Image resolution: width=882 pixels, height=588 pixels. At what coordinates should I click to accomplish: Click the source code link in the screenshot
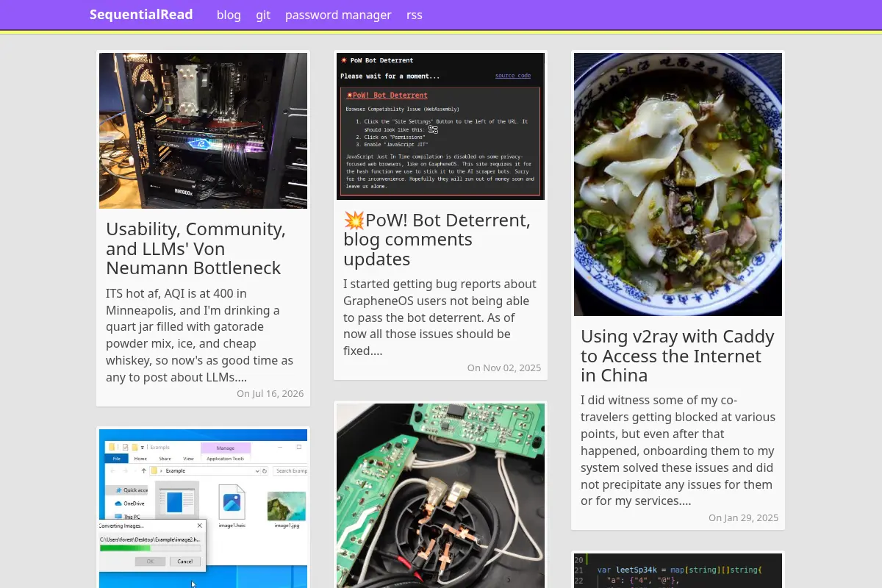[x=512, y=76]
